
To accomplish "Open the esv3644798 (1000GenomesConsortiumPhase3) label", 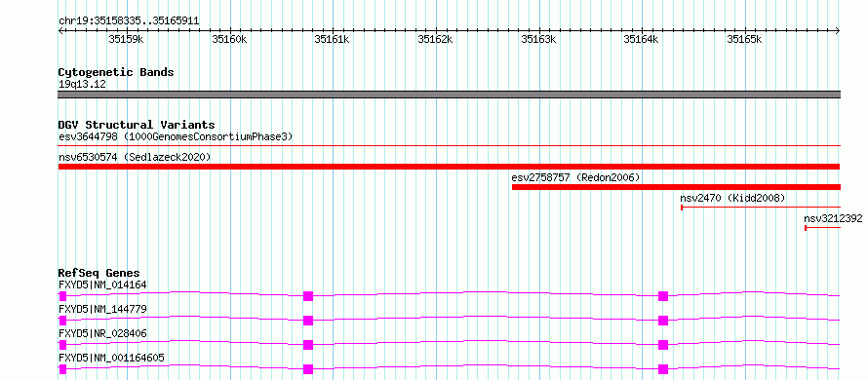I will click(176, 136).
